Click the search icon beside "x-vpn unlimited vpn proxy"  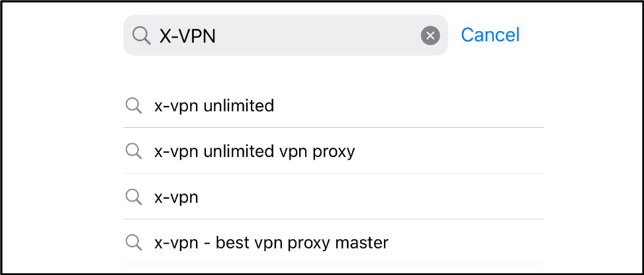point(134,151)
